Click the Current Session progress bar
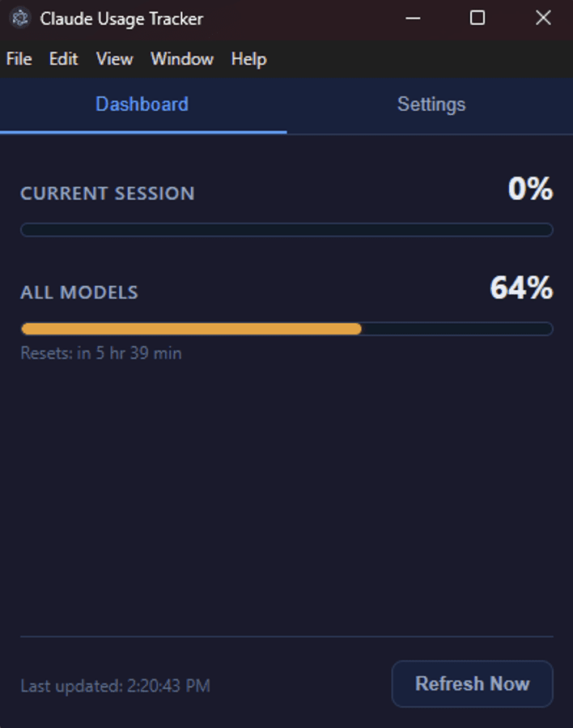The image size is (573, 728). point(286,230)
